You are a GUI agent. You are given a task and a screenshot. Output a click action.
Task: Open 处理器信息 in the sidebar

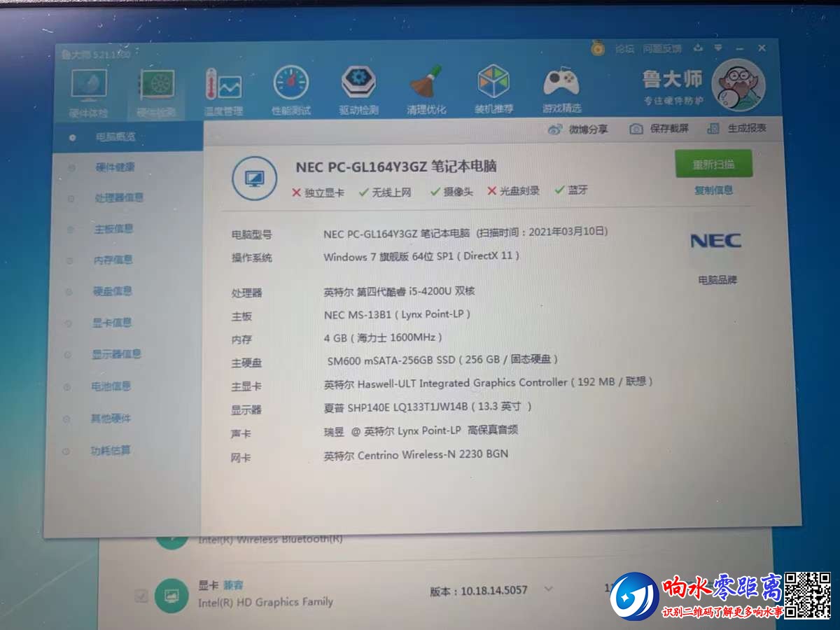click(119, 198)
